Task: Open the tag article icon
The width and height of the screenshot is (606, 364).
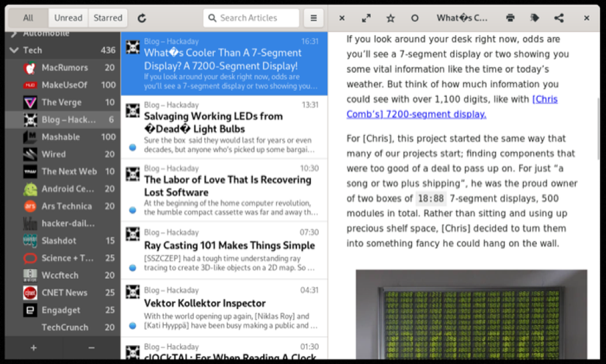Action: click(x=535, y=18)
